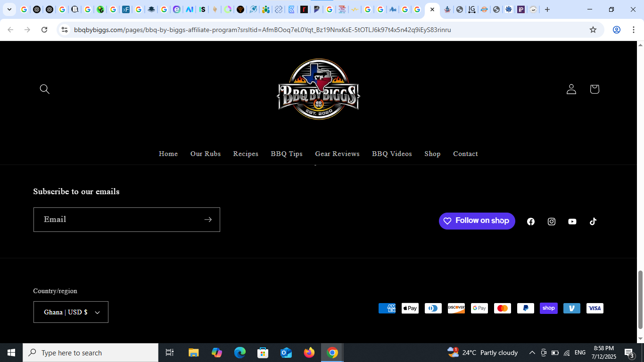
Task: Switch ENG input language indicator
Action: pos(580,353)
